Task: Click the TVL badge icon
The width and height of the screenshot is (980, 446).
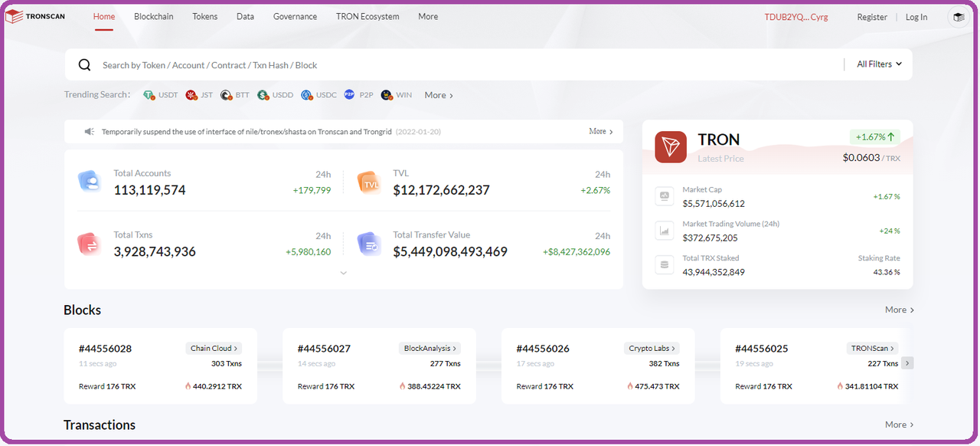Action: [369, 182]
